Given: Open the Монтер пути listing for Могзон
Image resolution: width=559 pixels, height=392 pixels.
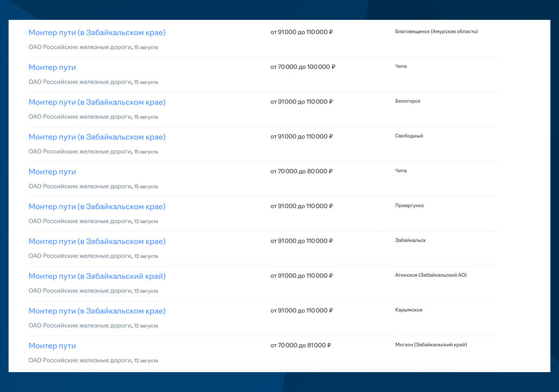Looking at the screenshot, I should click(x=52, y=346).
